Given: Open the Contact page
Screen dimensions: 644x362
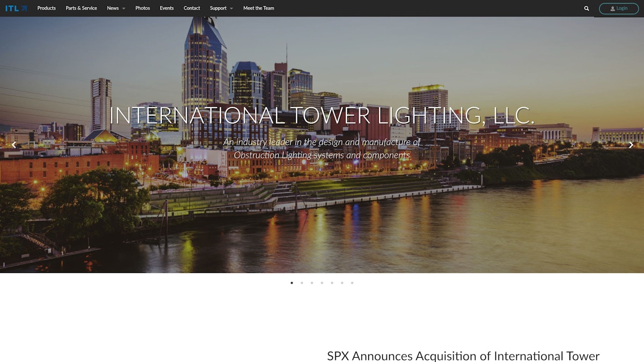Looking at the screenshot, I should 192,8.
